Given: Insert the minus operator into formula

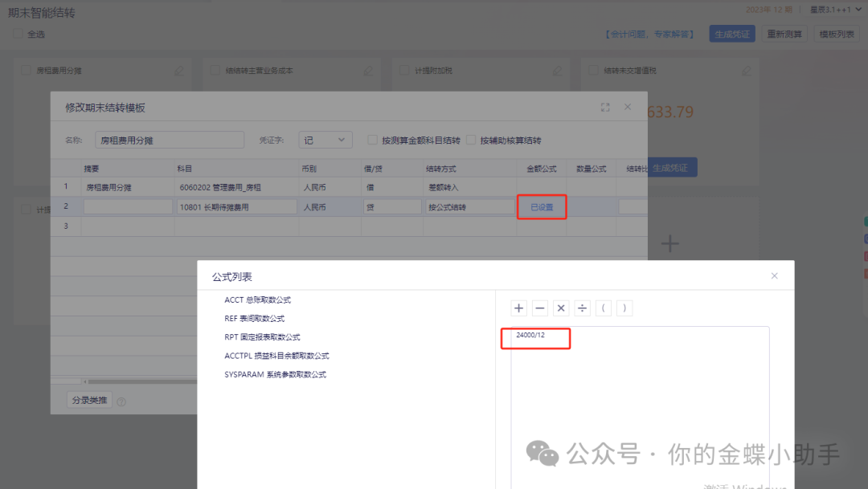Looking at the screenshot, I should pyautogui.click(x=540, y=308).
